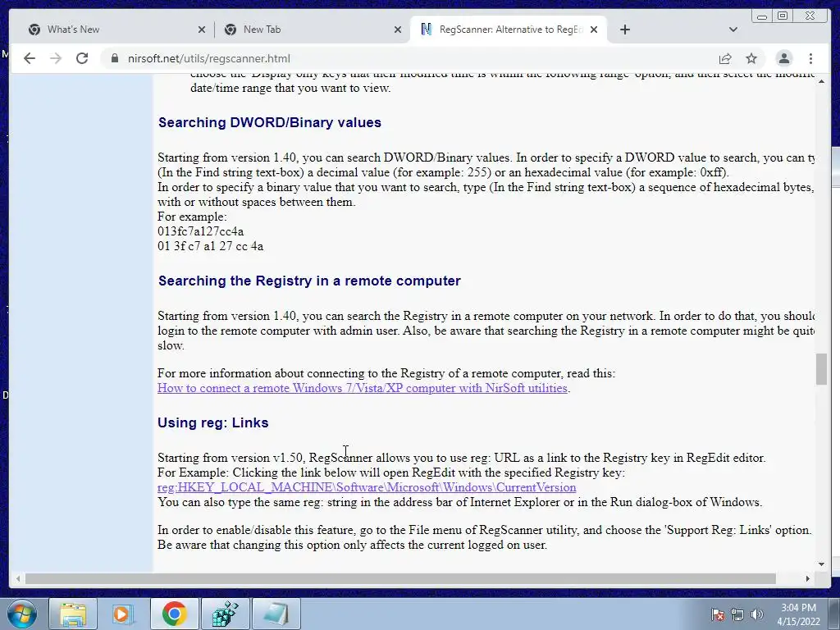Open File Explorer from taskbar
The image size is (840, 630).
pos(73,614)
